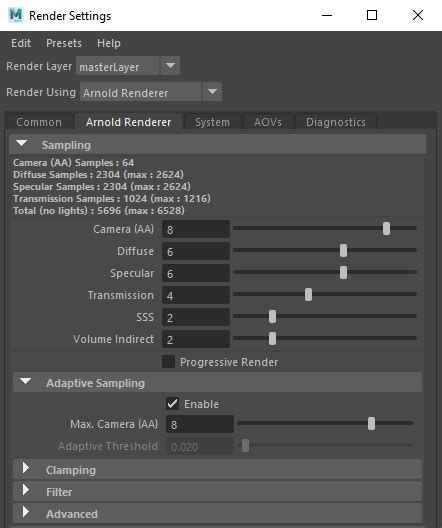Enable the Progressive Render checkbox
Viewport: 442px width, 528px height.
[x=168, y=362]
